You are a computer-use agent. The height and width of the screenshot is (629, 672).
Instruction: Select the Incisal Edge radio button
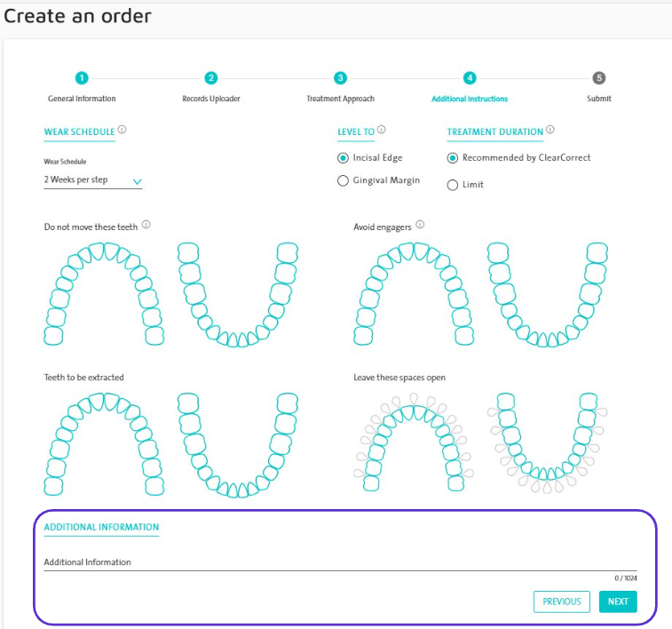(x=344, y=158)
